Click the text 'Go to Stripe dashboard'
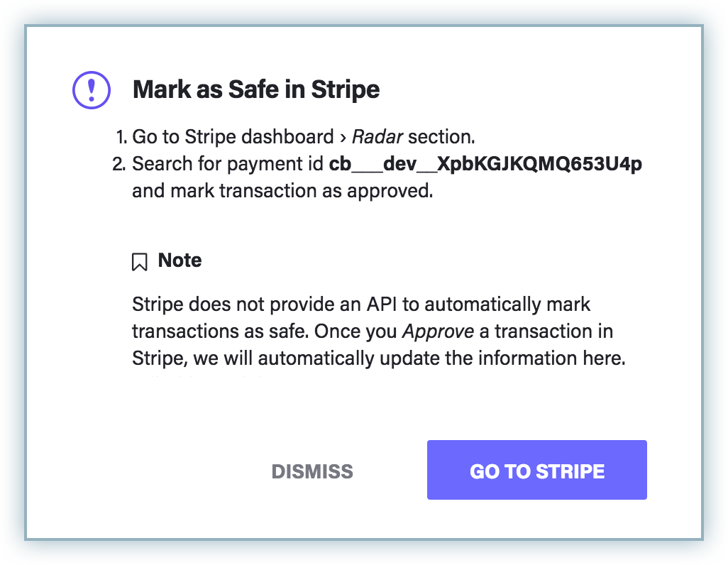 233,136
